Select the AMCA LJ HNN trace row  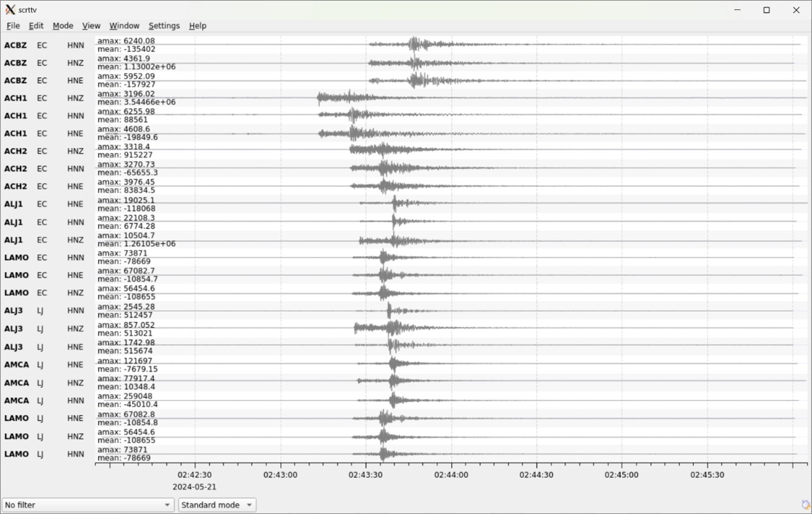click(x=405, y=400)
